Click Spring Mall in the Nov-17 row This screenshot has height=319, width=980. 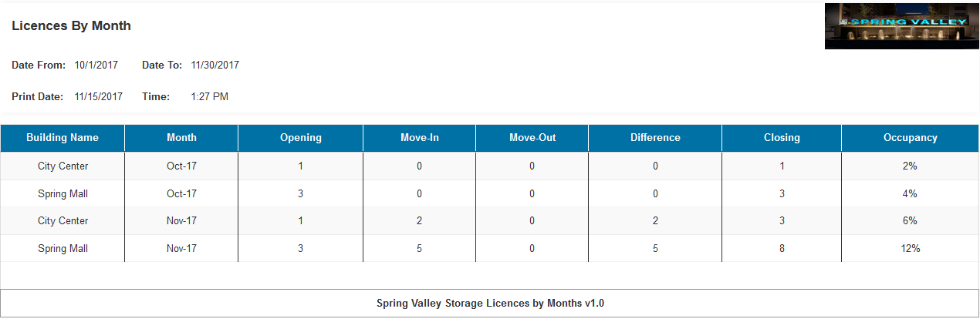[x=63, y=248]
